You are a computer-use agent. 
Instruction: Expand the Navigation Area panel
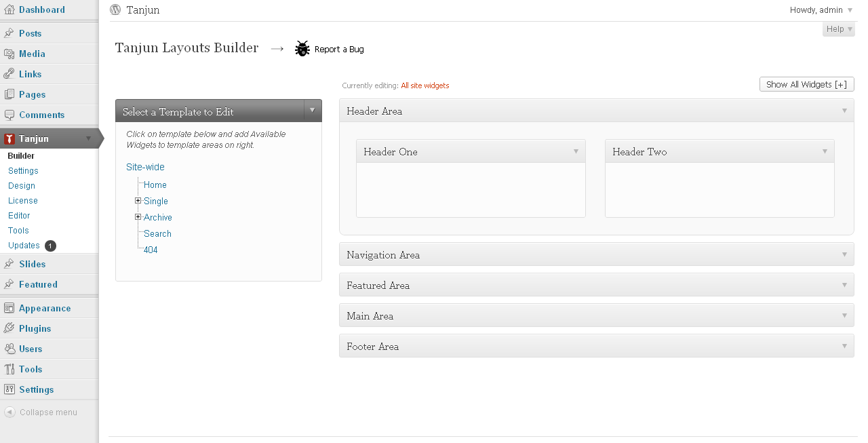844,254
